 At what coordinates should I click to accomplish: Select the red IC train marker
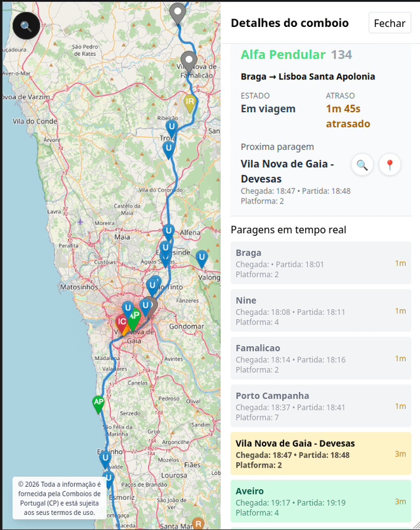[121, 322]
